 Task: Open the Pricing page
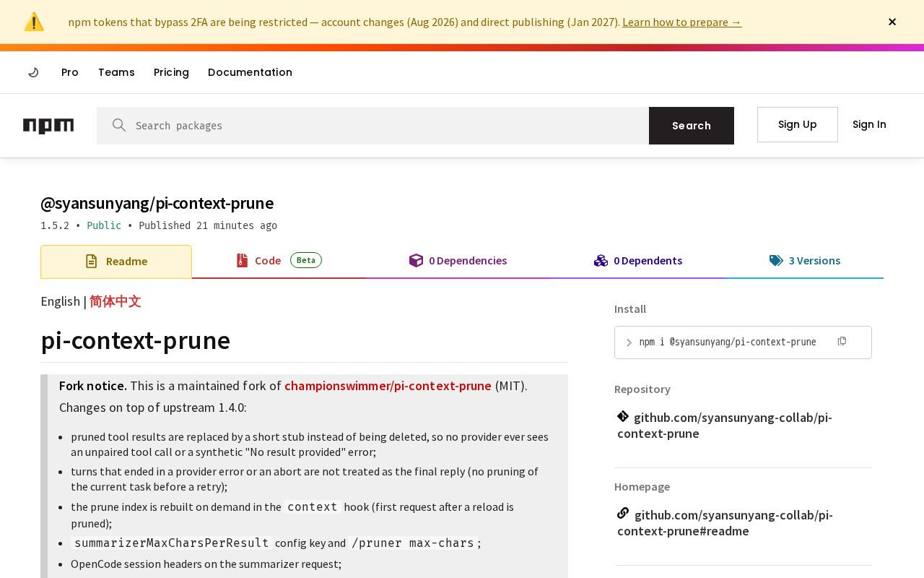pos(171,72)
